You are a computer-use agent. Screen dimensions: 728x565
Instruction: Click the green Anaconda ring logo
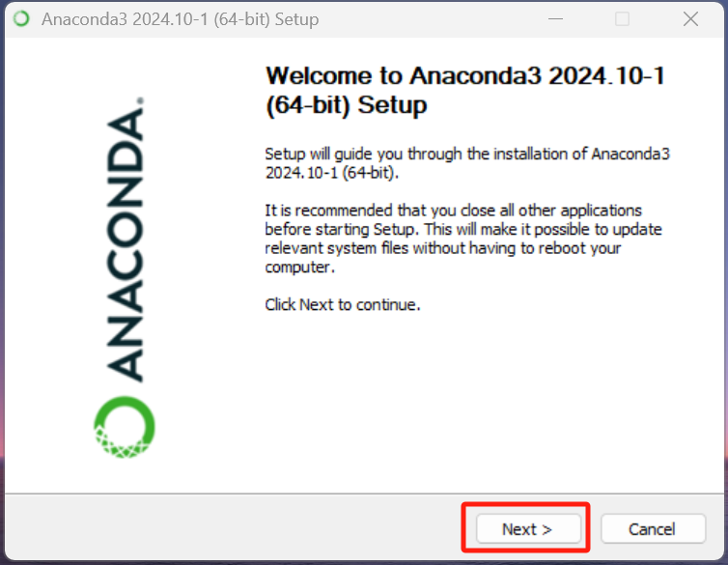coord(125,427)
